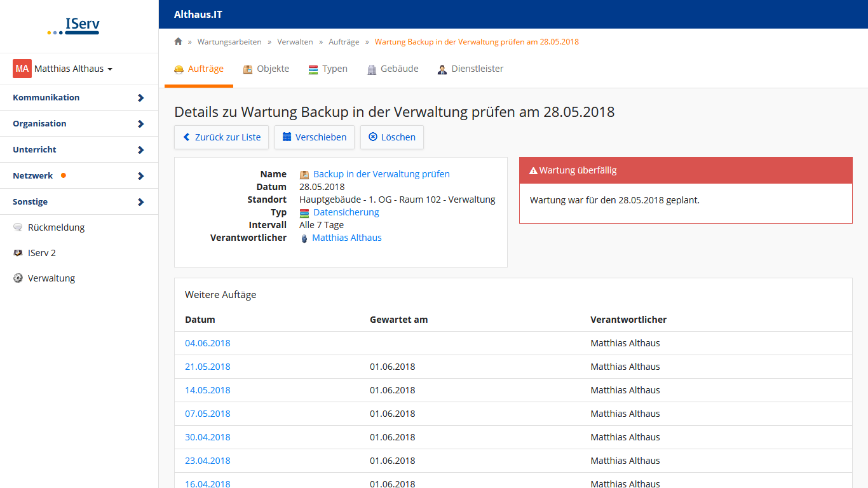This screenshot has height=488, width=868.
Task: Go to Wartungsarbeiten breadcrumb
Action: click(x=229, y=42)
